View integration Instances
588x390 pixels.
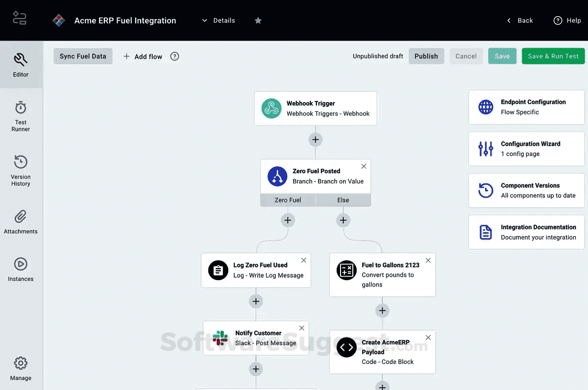coord(21,268)
